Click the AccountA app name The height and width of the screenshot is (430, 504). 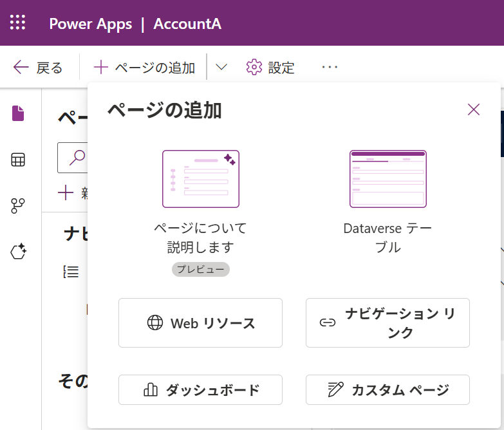[187, 24]
